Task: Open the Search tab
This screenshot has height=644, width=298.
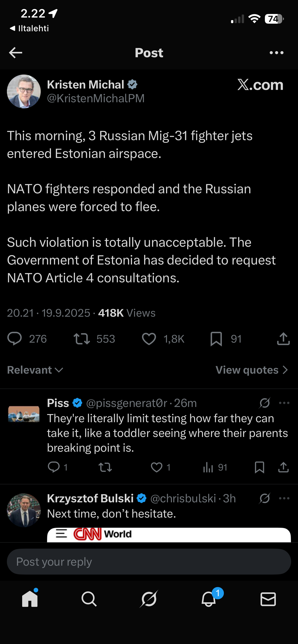Action: click(x=89, y=599)
